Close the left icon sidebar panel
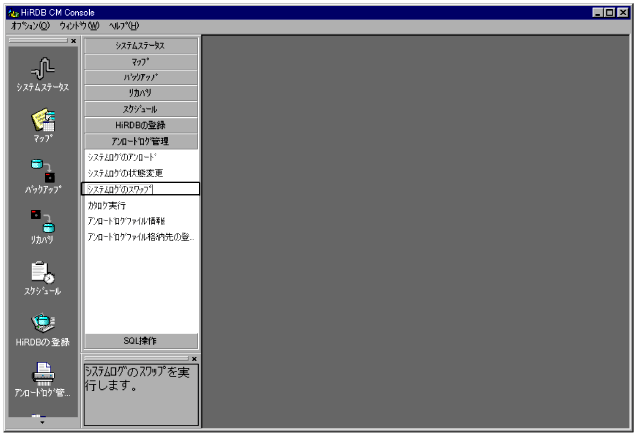 73,41
